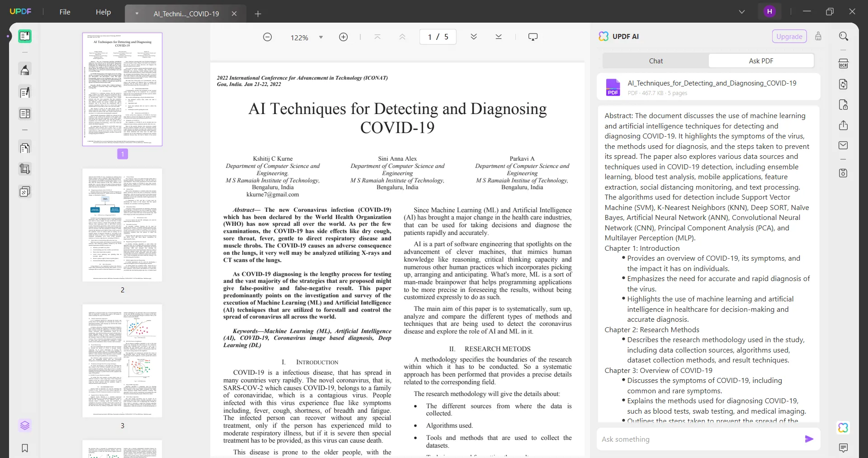Open the Edit PDF tool

[25, 92]
